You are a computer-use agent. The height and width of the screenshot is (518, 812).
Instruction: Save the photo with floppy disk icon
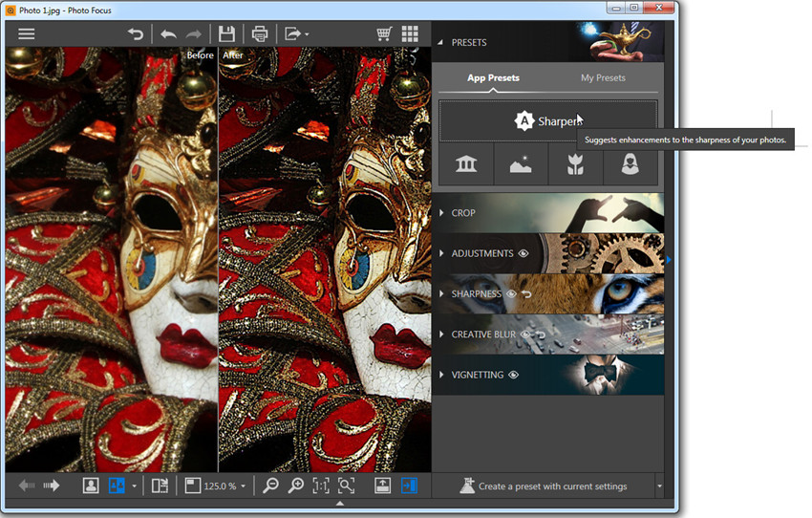tap(226, 34)
